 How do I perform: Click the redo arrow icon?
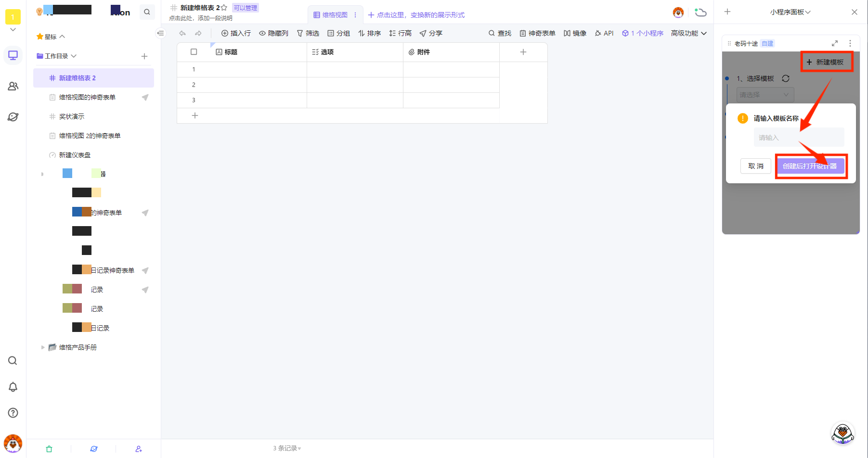(x=198, y=33)
